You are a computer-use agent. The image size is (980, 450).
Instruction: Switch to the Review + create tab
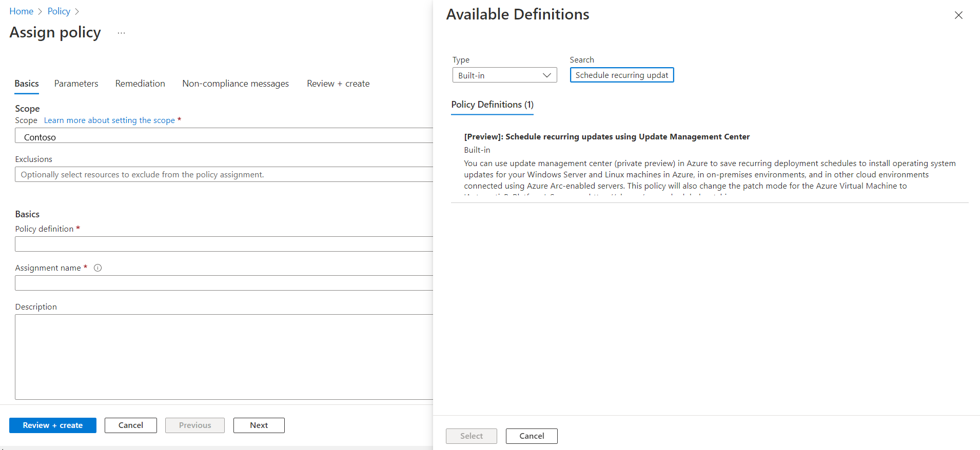338,84
